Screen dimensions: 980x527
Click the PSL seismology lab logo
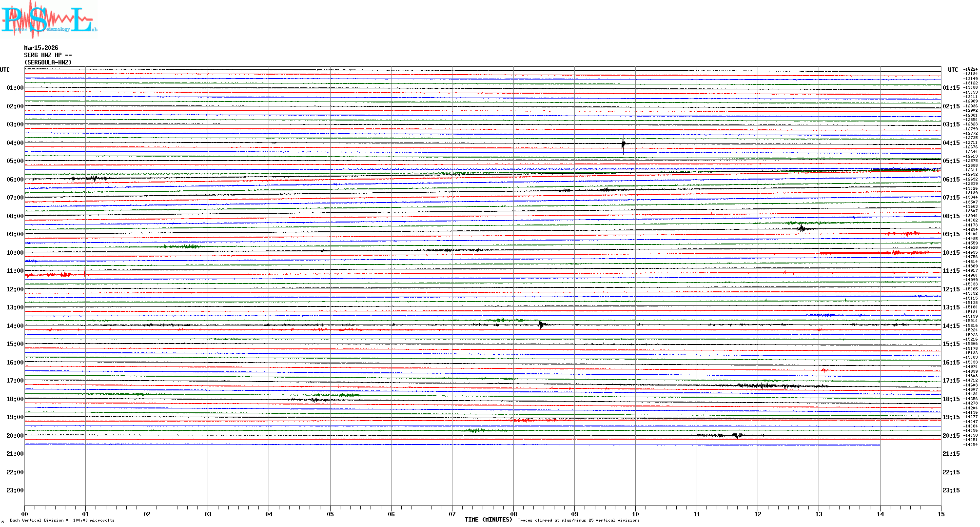click(49, 19)
